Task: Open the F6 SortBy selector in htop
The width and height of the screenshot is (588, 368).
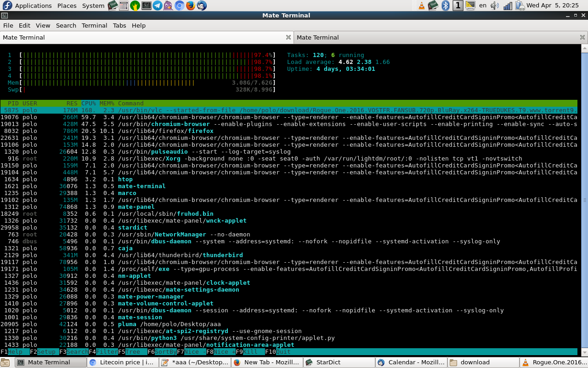Action: (x=162, y=352)
